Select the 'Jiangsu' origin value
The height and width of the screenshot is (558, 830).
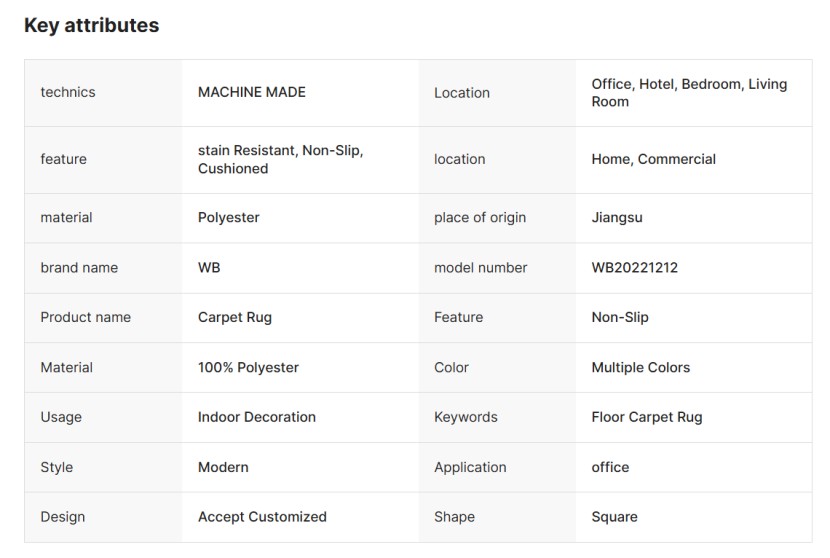tap(619, 218)
